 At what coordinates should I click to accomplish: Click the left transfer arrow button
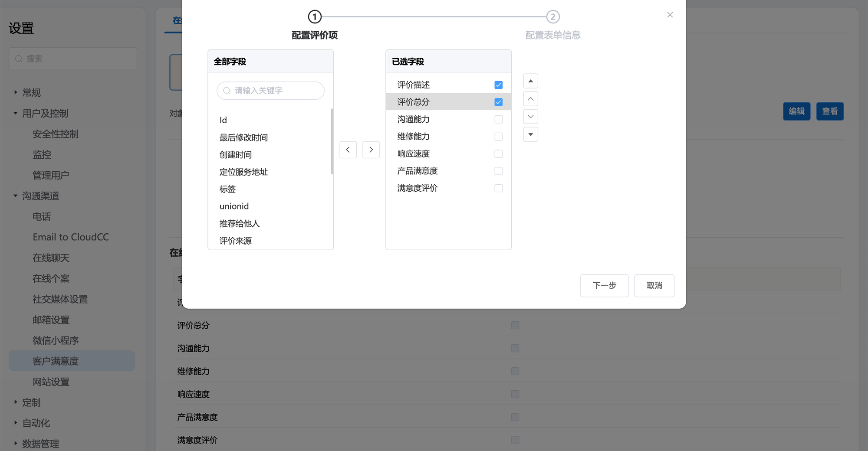(348, 150)
